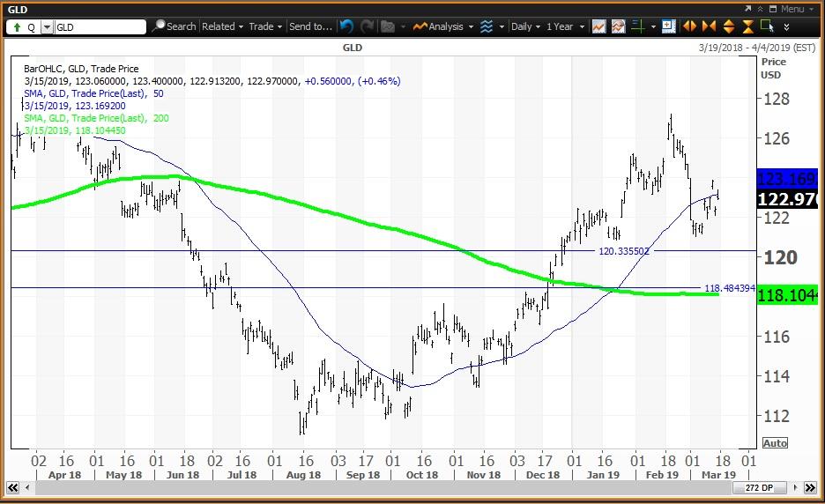Open the crosshair tool dropdown arrow

tap(653, 26)
